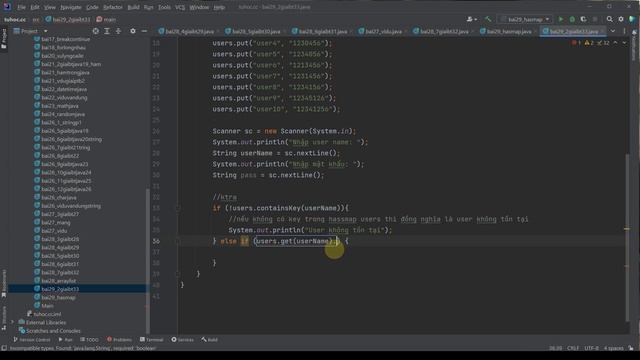The image size is (640, 360).
Task: Open Version Control tool window
Action: tap(31, 340)
